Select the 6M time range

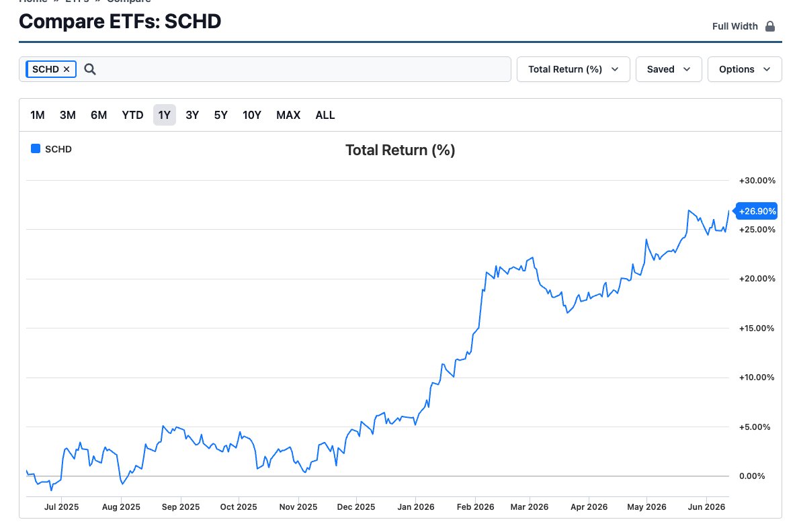(99, 115)
